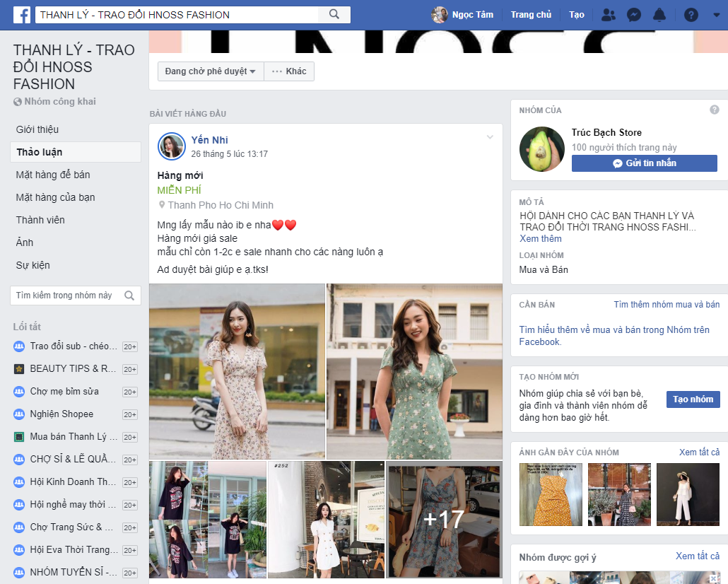The image size is (728, 584).
Task: Open the account menu dropdown arrow
Action: tap(717, 15)
